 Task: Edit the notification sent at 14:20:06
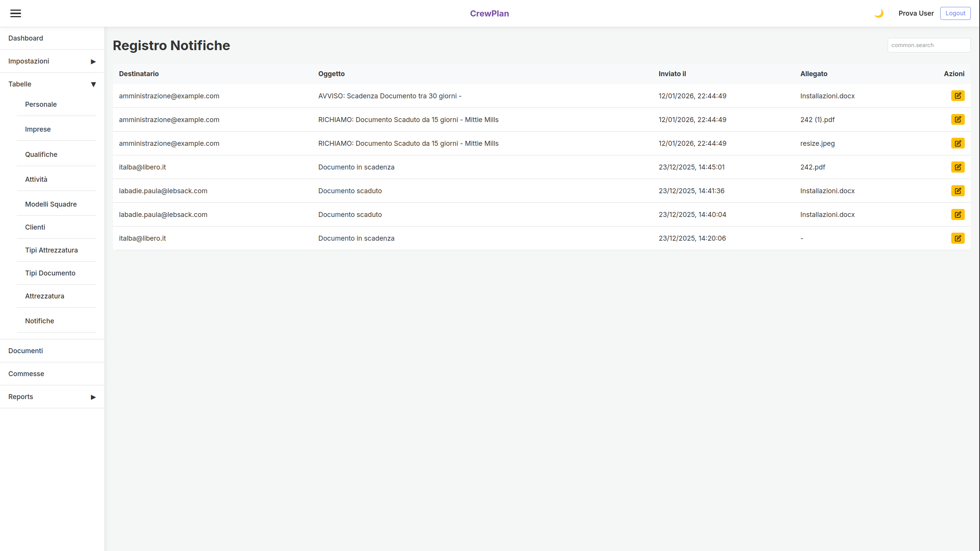point(957,238)
